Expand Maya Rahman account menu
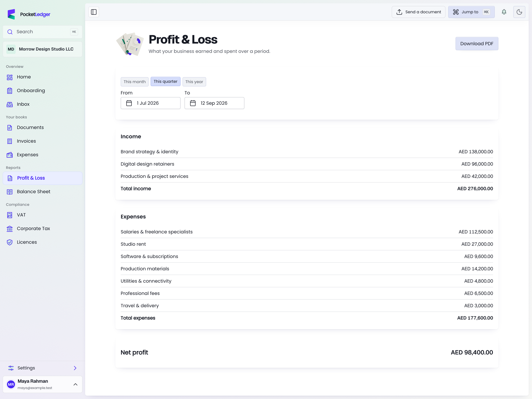The image size is (532, 399). pos(43,384)
